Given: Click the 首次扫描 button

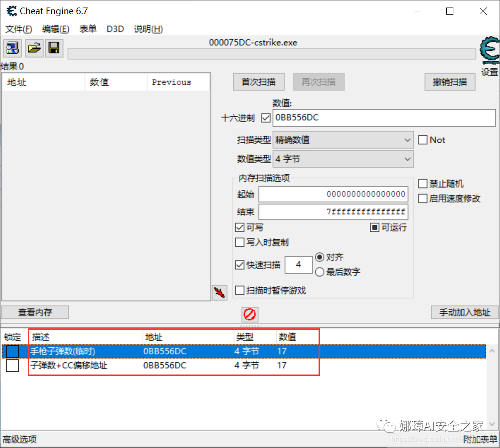Looking at the screenshot, I should point(259,82).
